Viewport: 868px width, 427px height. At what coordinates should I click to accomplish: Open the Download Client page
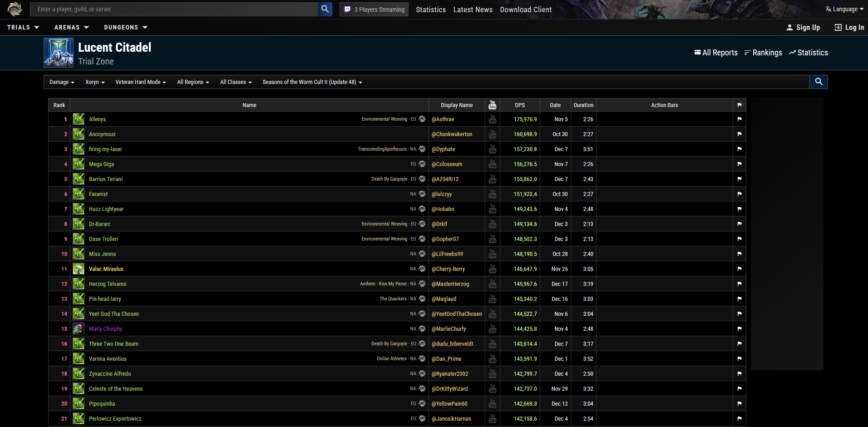pos(526,10)
